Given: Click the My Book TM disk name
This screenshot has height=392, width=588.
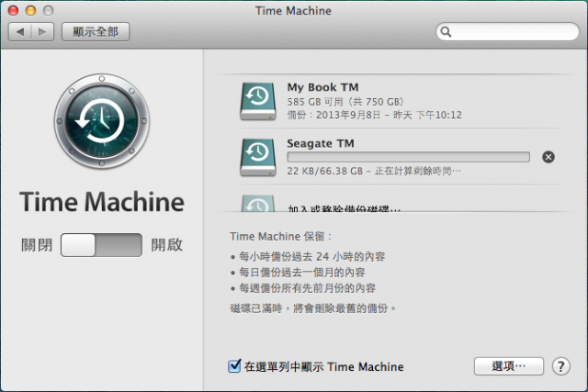Looking at the screenshot, I should pyautogui.click(x=322, y=87).
